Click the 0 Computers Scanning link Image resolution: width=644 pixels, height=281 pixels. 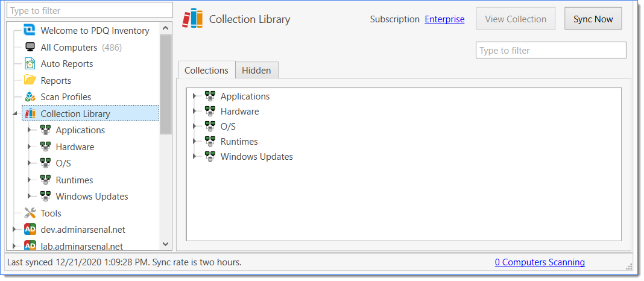point(539,262)
